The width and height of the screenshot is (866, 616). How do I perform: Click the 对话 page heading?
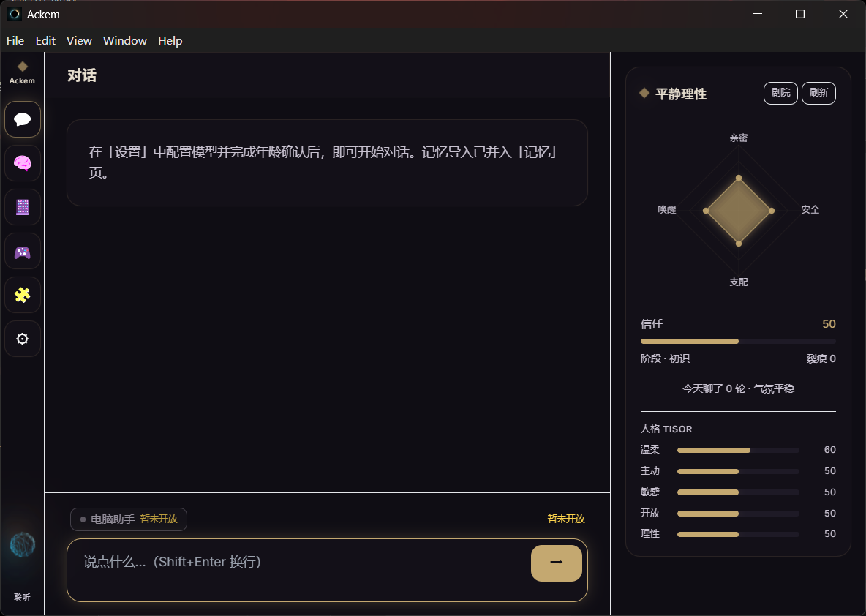point(82,75)
